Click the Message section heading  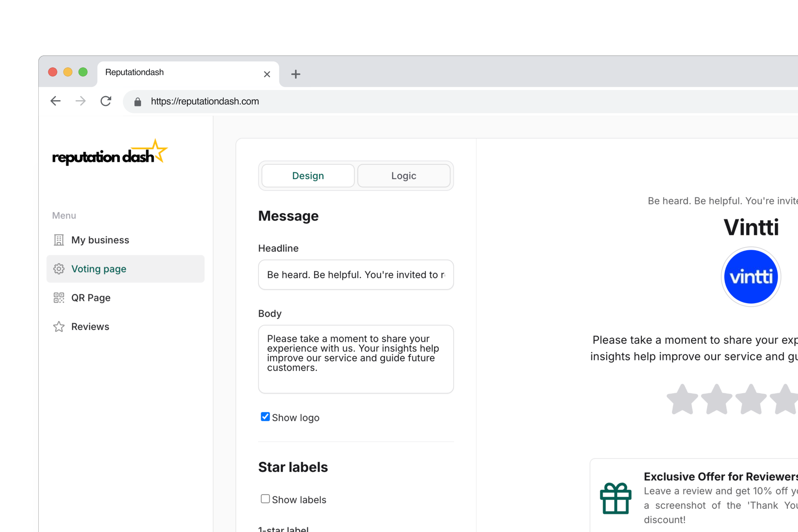[288, 216]
